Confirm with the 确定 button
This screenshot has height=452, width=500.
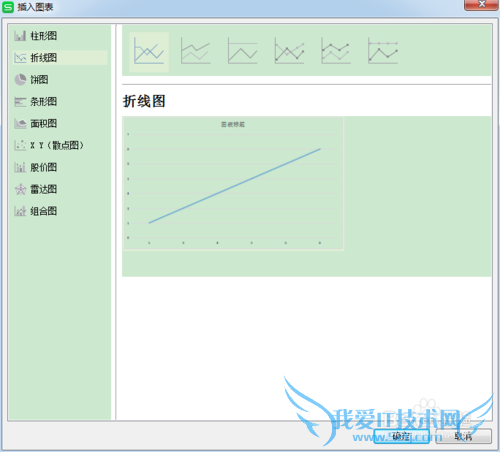coord(401,436)
